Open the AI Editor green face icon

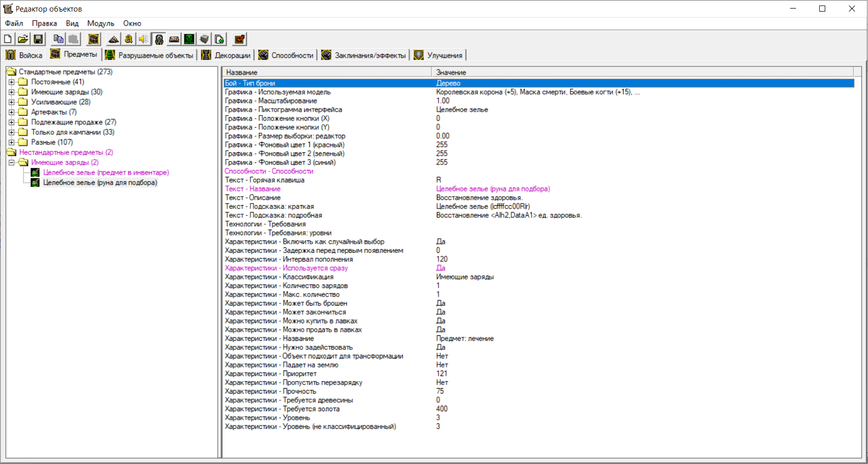189,39
